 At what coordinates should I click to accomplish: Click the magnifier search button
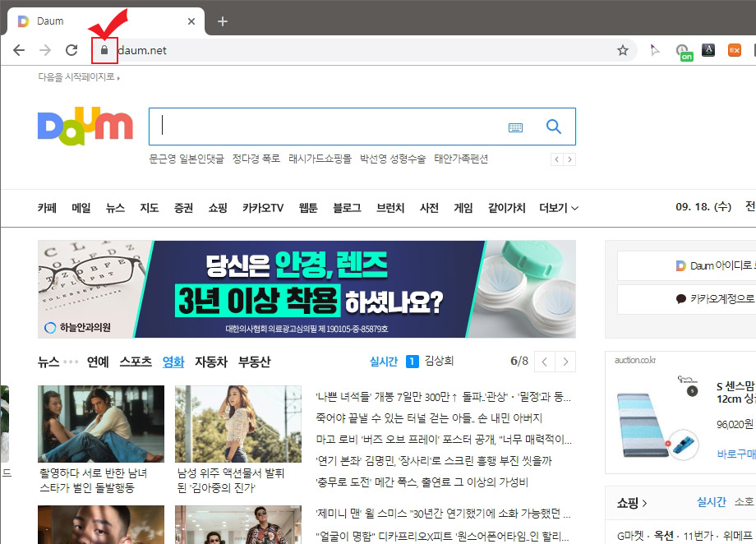click(554, 127)
